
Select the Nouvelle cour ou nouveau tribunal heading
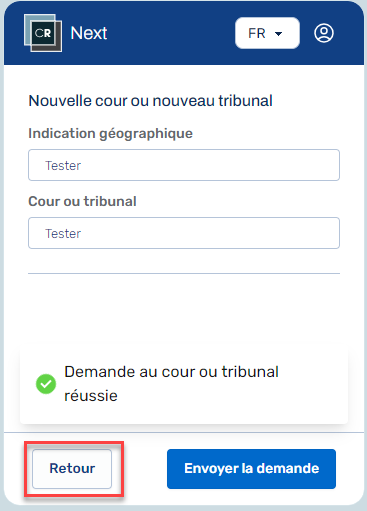(150, 101)
